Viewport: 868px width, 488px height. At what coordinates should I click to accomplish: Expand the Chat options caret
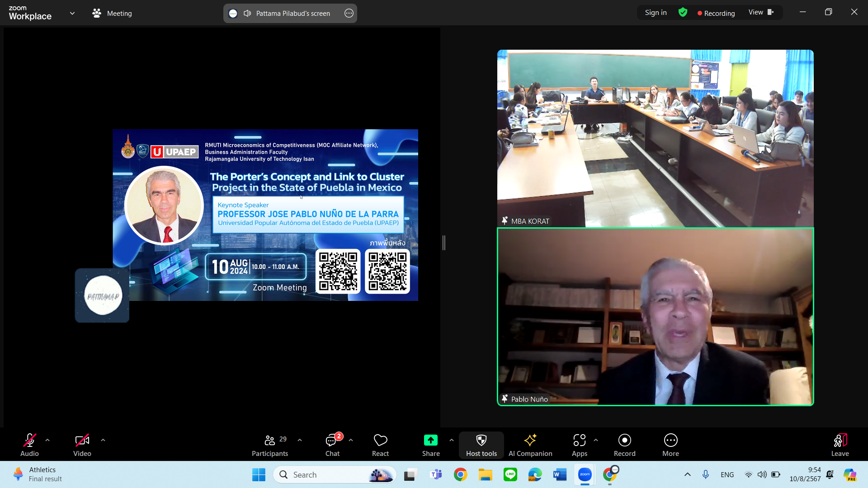pyautogui.click(x=351, y=440)
